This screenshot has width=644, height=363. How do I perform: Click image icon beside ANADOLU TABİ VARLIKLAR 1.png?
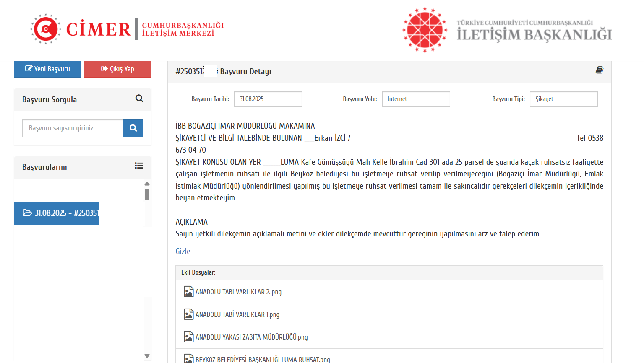click(x=189, y=314)
